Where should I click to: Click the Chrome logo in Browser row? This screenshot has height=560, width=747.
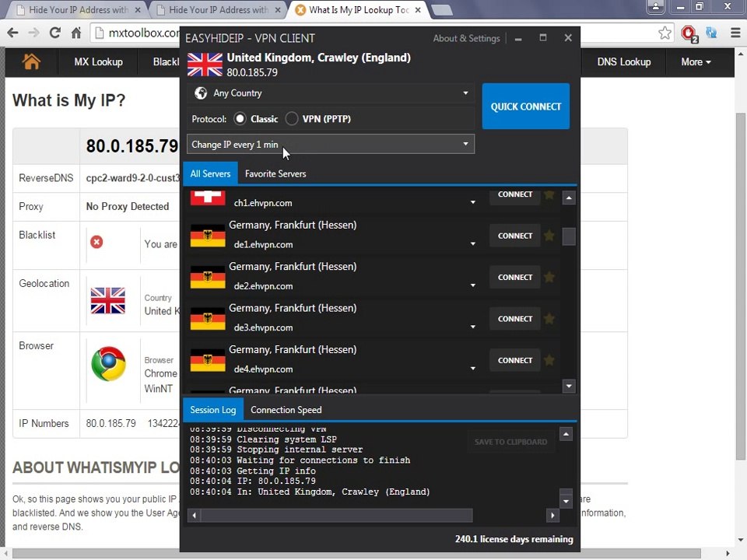pos(109,364)
